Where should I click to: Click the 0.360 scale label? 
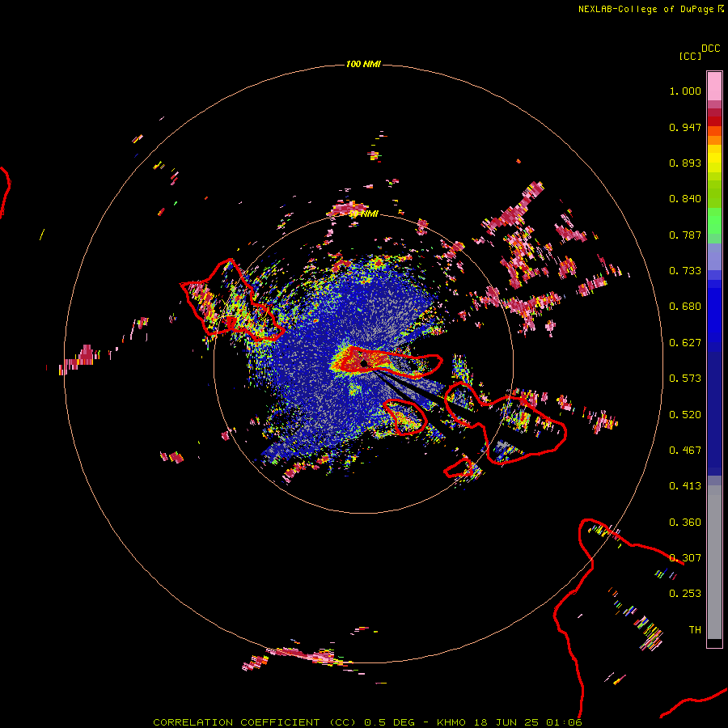(685, 523)
